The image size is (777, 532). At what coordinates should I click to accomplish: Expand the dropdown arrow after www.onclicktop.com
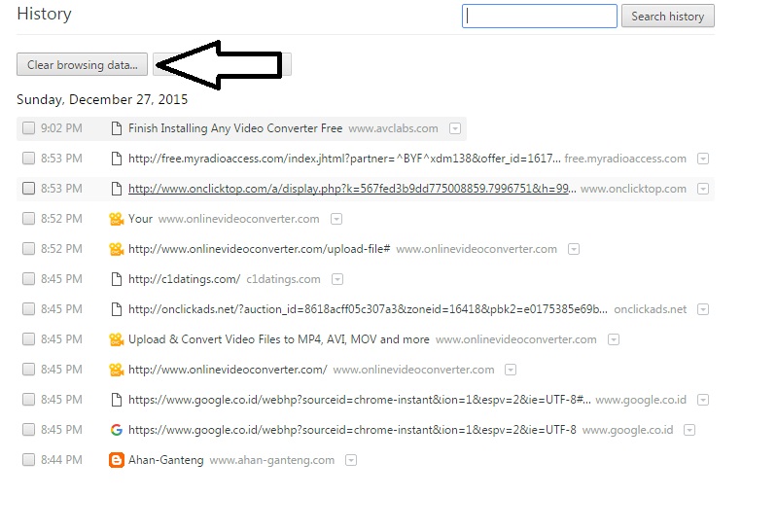(x=703, y=189)
